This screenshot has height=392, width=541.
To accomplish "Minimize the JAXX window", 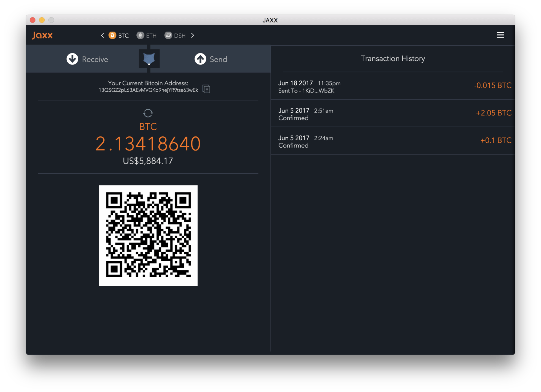I will pos(42,20).
